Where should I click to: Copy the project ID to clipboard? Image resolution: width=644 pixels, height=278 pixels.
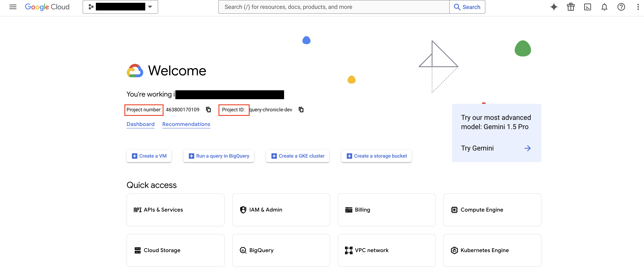point(301,110)
